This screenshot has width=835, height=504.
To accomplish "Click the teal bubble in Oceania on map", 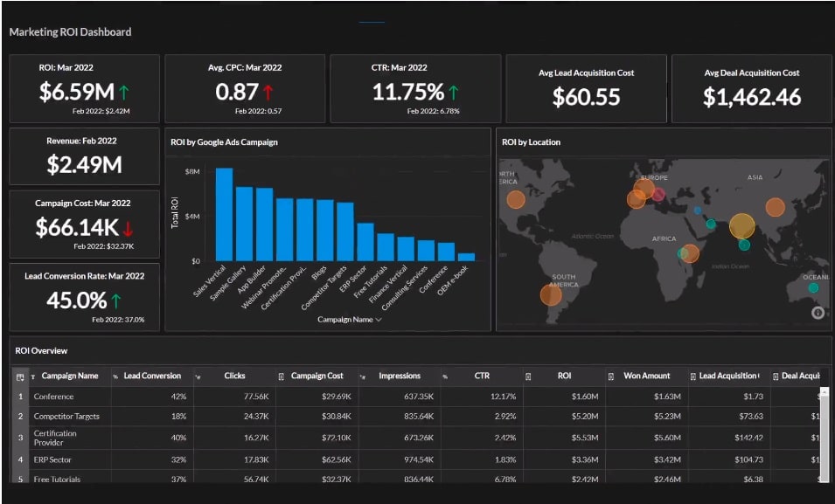I will [813, 288].
